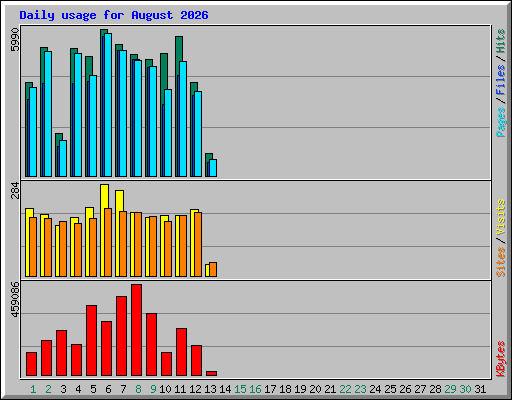Viewport: 512px width, 400px height.
Task: Click the cyan Pages bar for day 3
Action: coord(63,158)
